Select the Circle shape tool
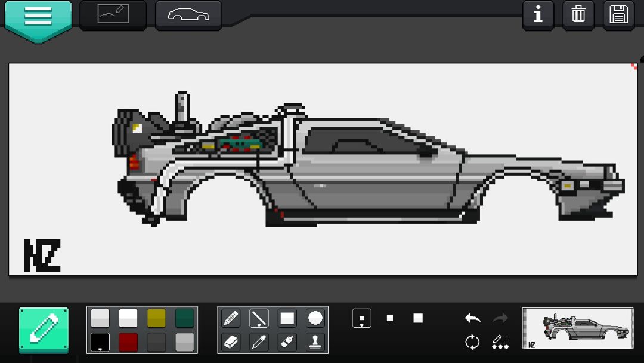The image size is (644, 363). pyautogui.click(x=315, y=318)
